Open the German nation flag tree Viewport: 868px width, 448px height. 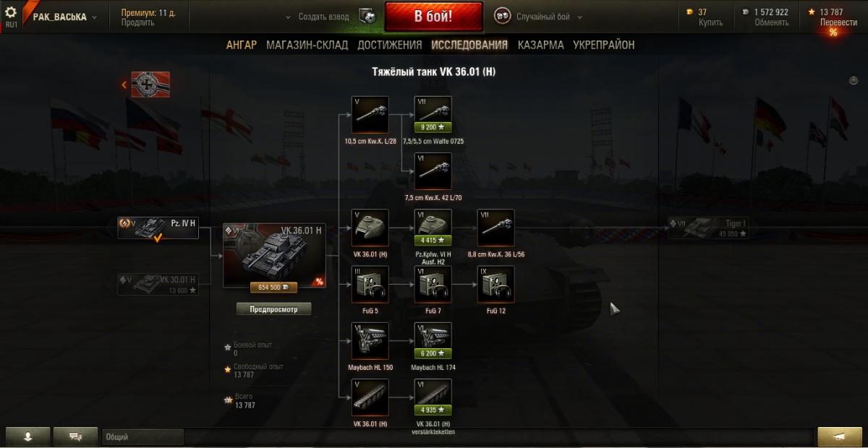[150, 85]
